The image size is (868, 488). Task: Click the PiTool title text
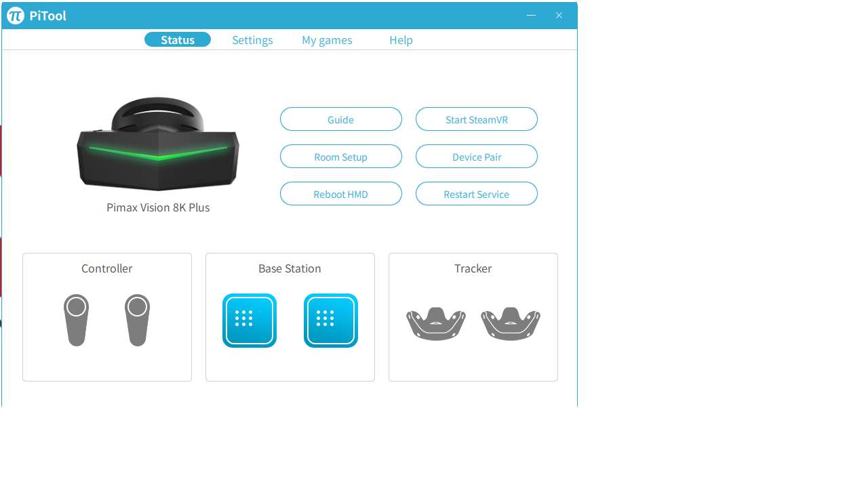pos(48,16)
